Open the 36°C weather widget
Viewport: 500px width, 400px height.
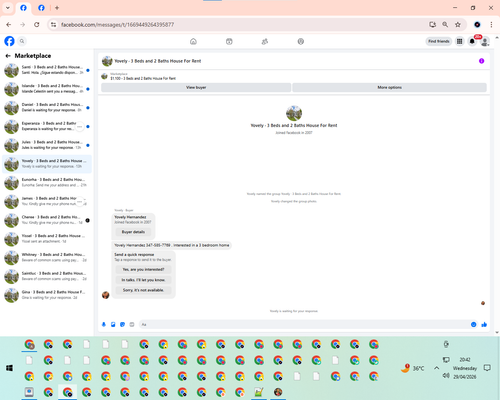click(413, 368)
